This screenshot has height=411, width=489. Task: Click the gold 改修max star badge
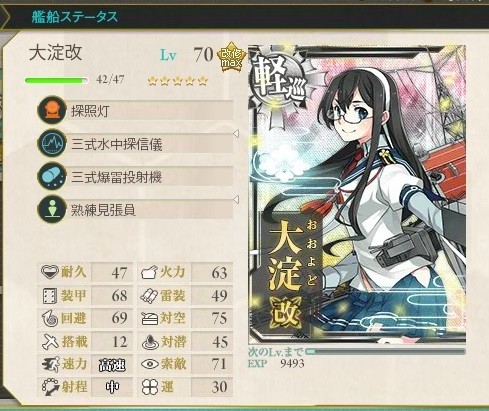click(231, 57)
